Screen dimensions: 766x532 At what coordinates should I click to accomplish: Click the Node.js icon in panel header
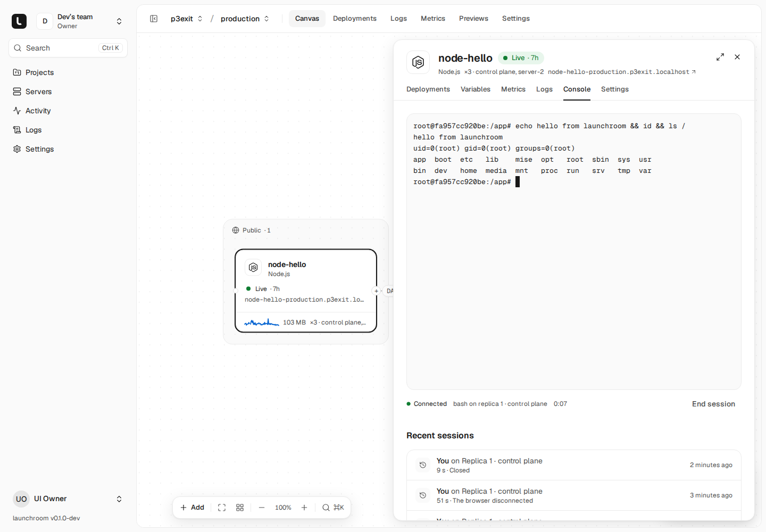[x=418, y=62]
